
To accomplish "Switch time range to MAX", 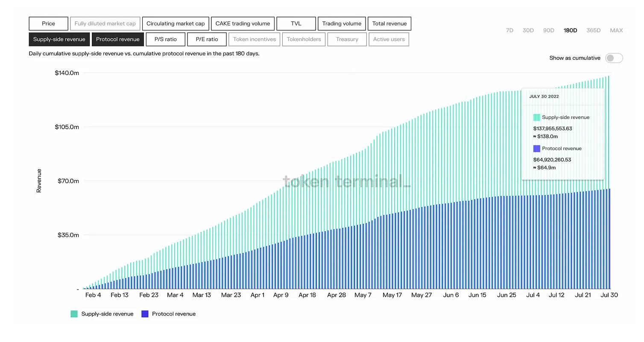I will pyautogui.click(x=616, y=30).
